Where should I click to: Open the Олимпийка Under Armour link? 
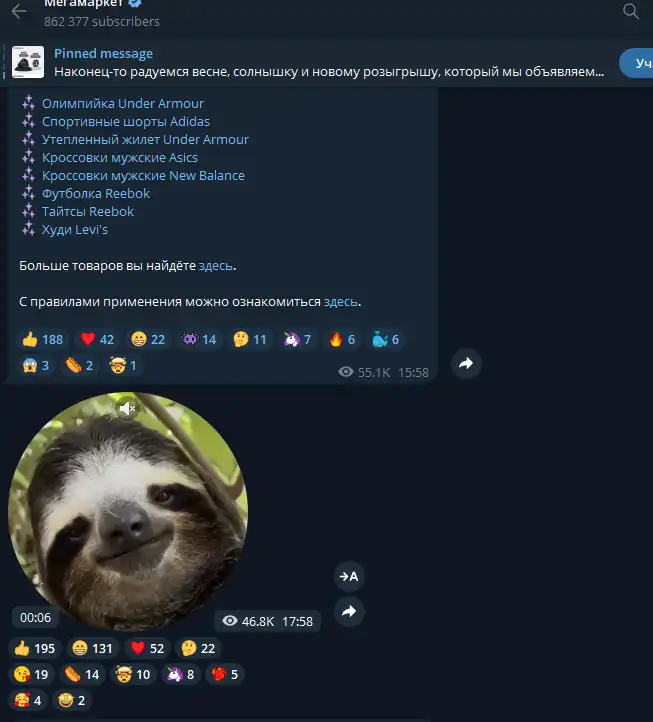122,104
